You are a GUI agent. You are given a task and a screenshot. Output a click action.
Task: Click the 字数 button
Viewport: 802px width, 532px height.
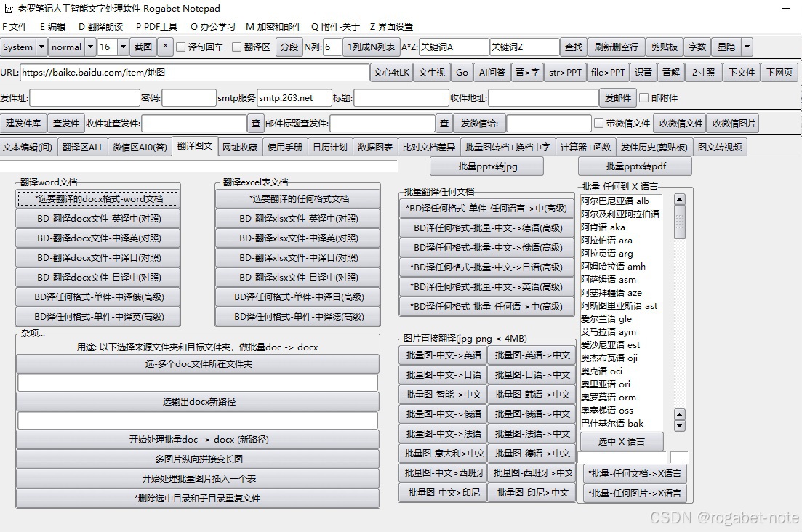tap(697, 47)
